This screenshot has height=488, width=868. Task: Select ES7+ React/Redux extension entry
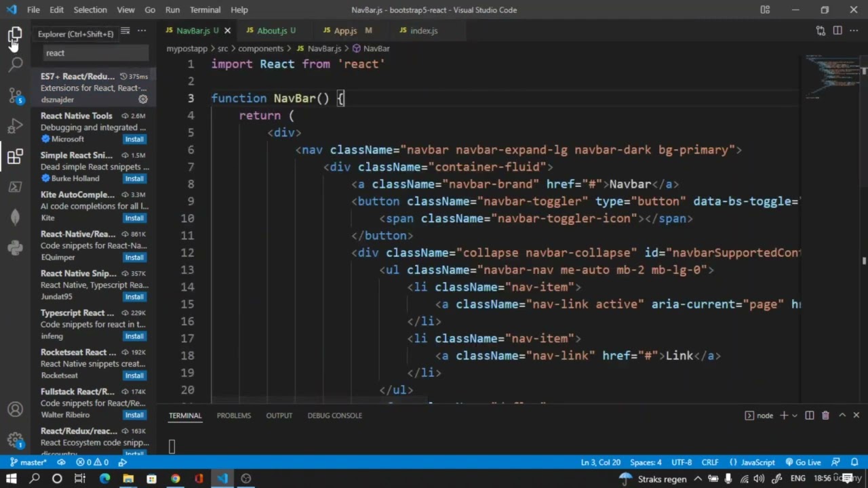(x=94, y=87)
